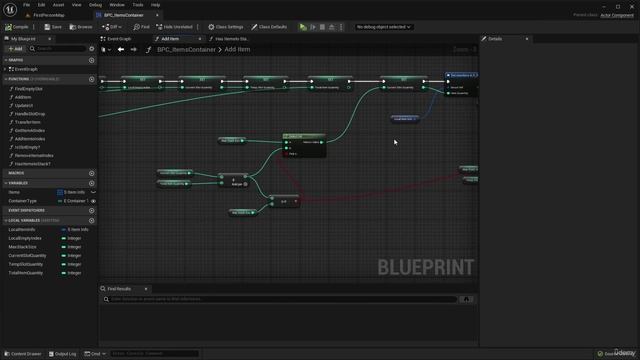Open the View menu
This screenshot has height=360, width=640.
pyautogui.click(x=76, y=5)
